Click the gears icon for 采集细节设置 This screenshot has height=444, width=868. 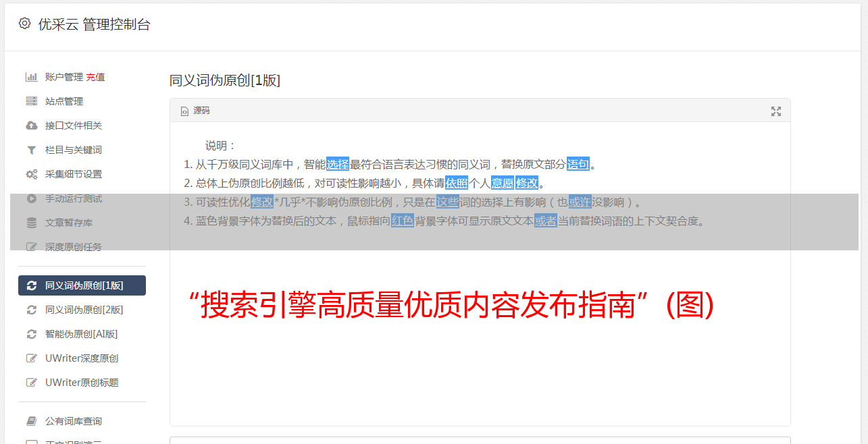tap(31, 174)
